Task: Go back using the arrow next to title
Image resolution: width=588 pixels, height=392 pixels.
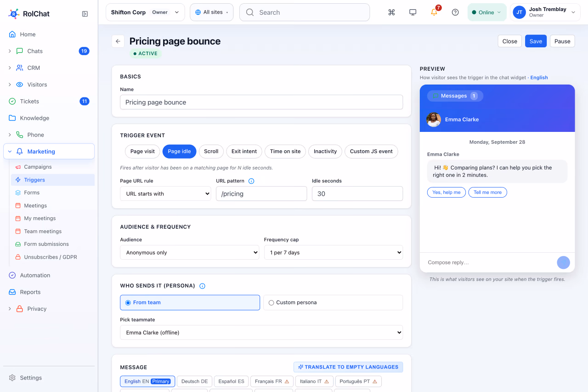Action: pos(118,41)
